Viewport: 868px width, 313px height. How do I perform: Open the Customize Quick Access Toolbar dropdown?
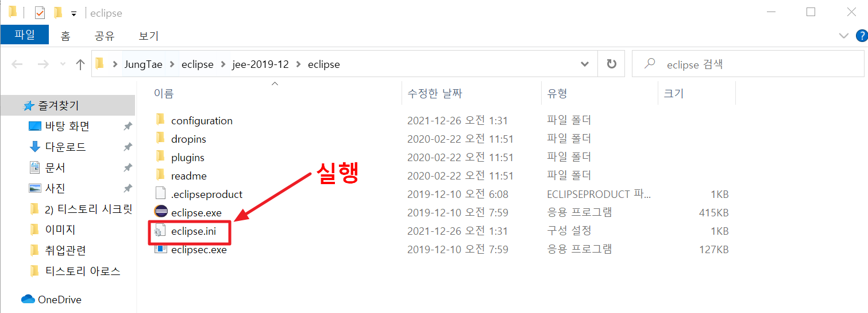click(74, 13)
